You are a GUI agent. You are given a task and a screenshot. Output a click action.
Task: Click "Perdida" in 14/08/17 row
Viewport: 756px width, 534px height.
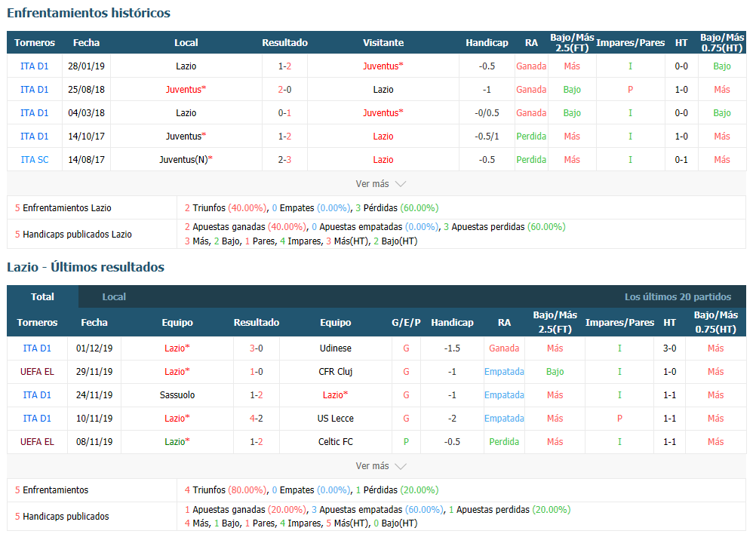(x=531, y=160)
